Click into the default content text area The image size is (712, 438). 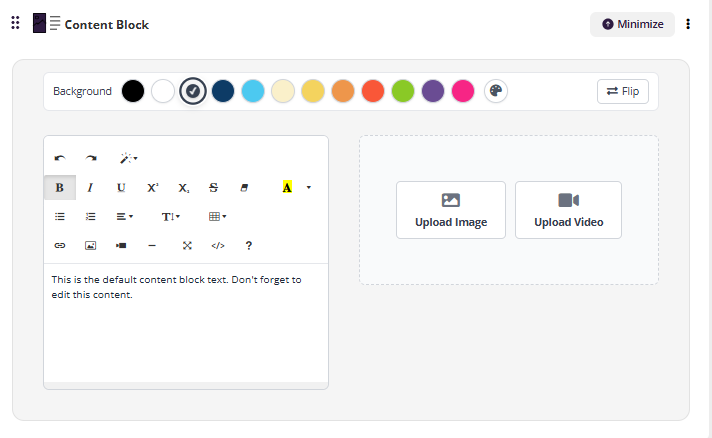pos(185,320)
